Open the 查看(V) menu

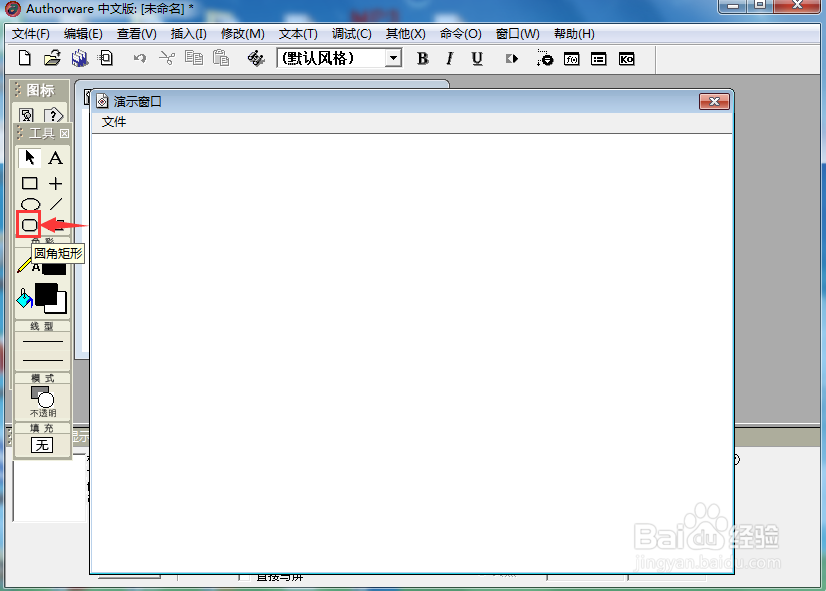(x=137, y=34)
